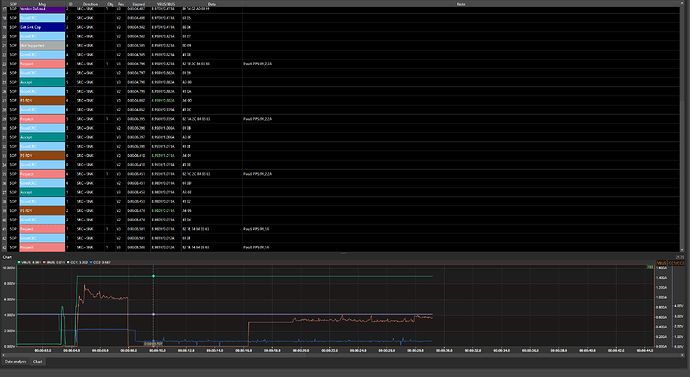Toggle VBUS series in chart legend
Screen dimensions: 690x377
coord(29,262)
